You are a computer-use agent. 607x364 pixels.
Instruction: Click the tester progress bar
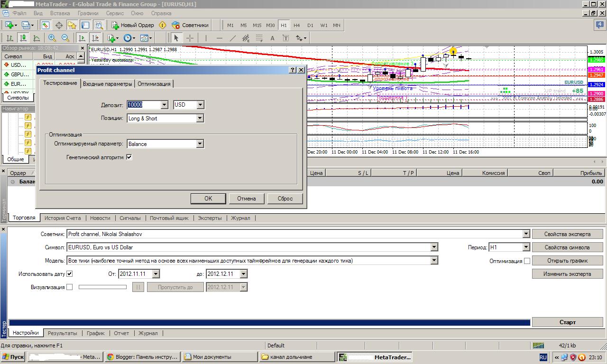coord(269,322)
